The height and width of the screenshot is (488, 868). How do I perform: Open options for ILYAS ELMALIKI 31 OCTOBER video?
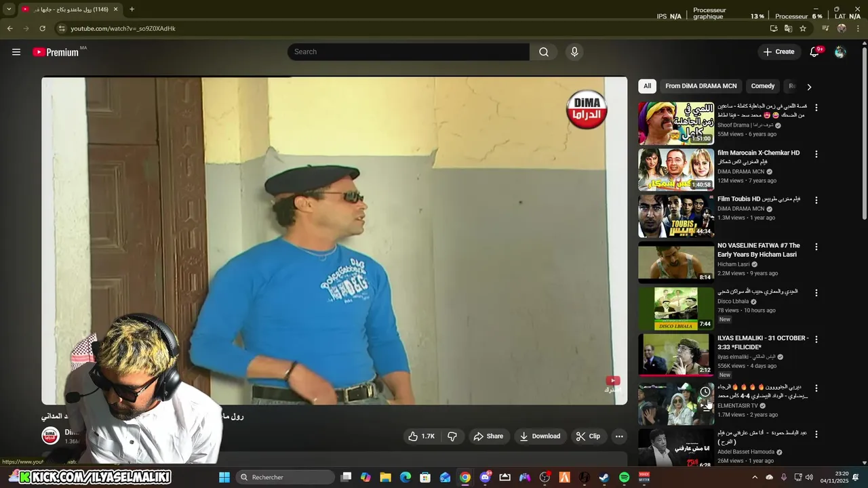click(816, 339)
